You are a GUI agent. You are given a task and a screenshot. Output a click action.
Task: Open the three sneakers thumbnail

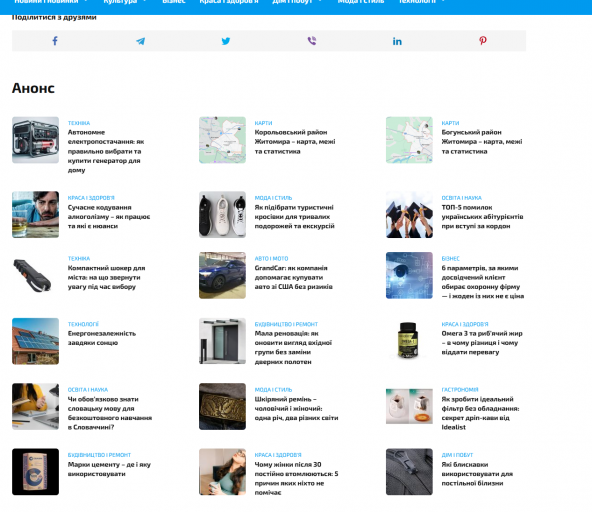click(222, 214)
